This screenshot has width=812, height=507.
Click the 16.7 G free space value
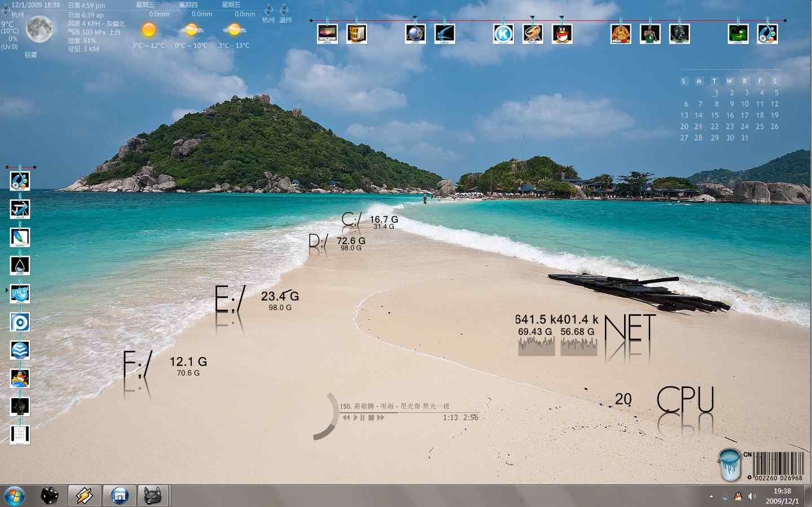pos(384,219)
